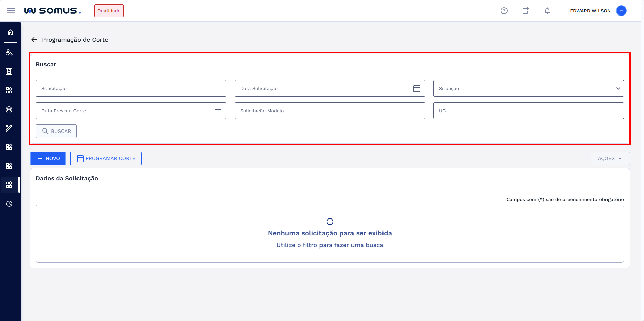
Task: Click PROGRAMAR CORTE button
Action: click(106, 158)
